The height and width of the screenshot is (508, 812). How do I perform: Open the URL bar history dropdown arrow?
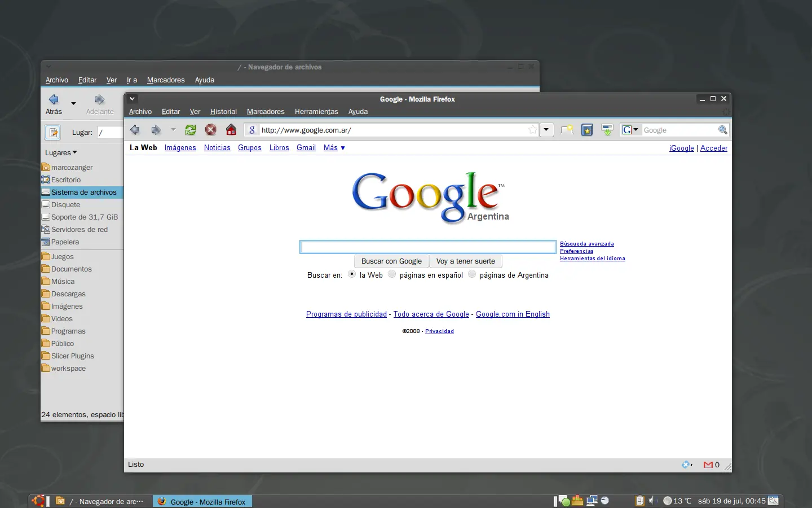coord(546,130)
